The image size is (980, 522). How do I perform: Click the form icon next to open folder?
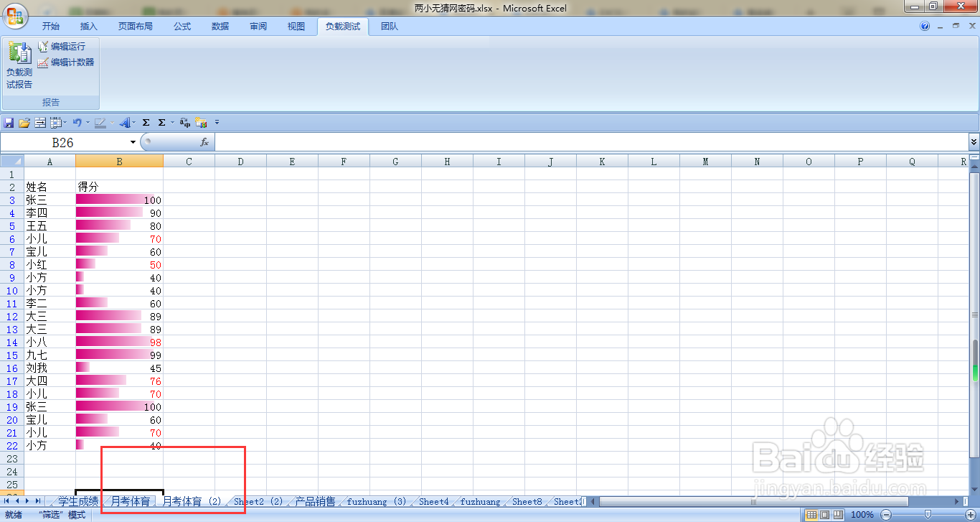40,123
